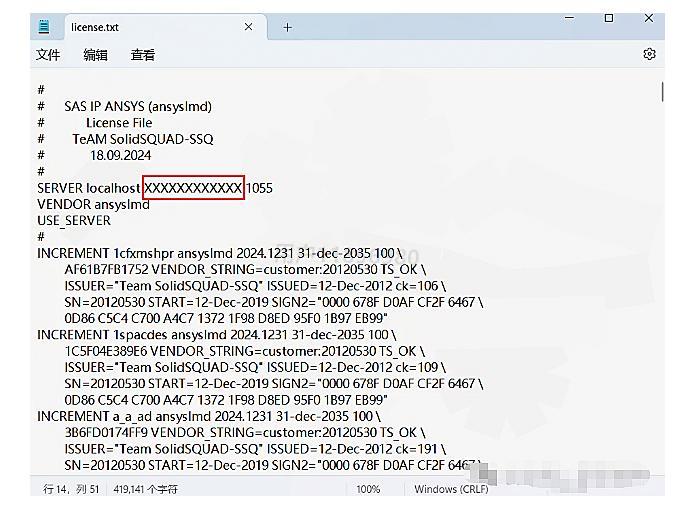Close the Notepad window
The width and height of the screenshot is (695, 509).
pyautogui.click(x=648, y=18)
